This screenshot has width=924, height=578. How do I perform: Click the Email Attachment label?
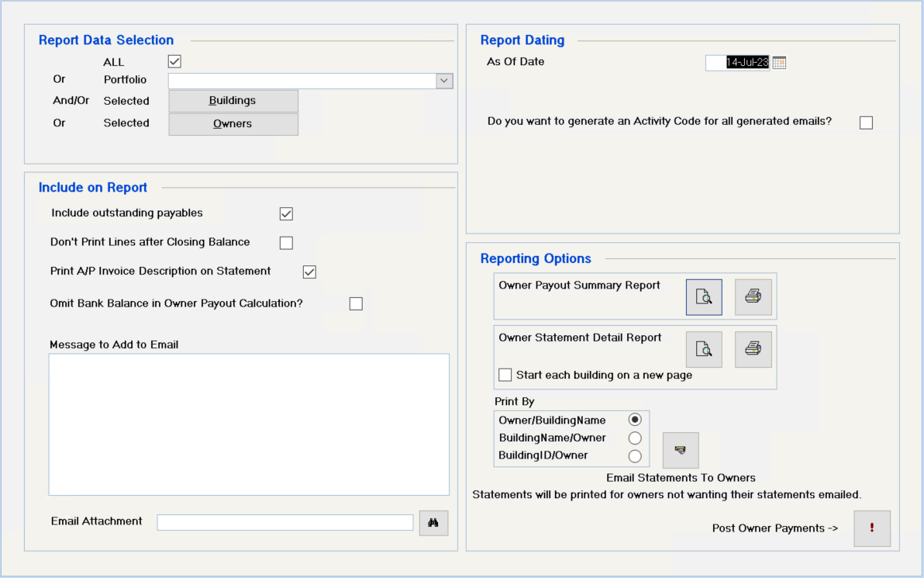97,521
